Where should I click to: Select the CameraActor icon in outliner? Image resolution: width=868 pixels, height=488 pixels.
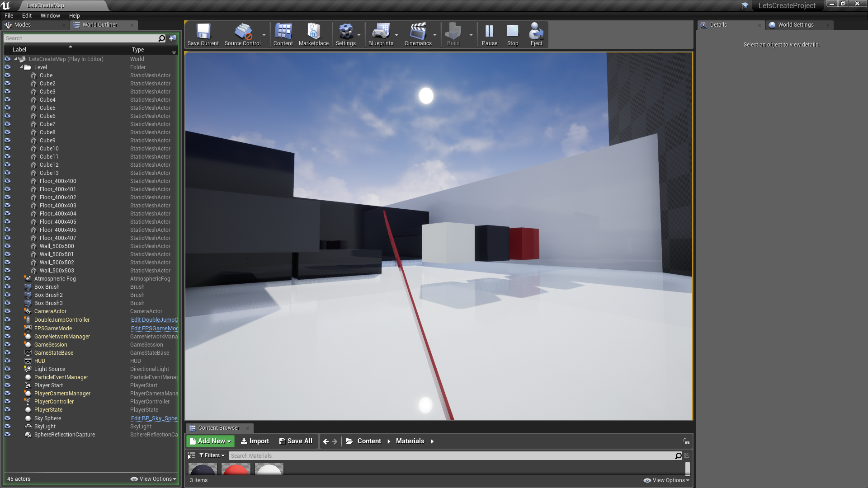[x=28, y=311]
